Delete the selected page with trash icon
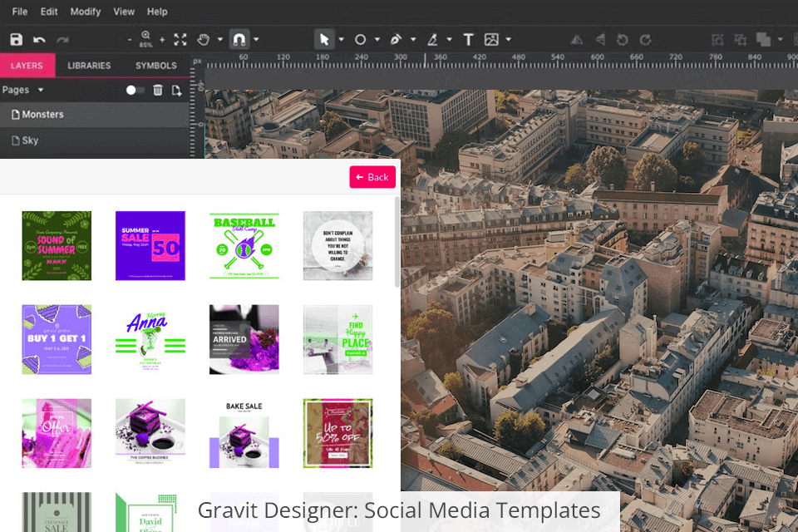 point(158,90)
